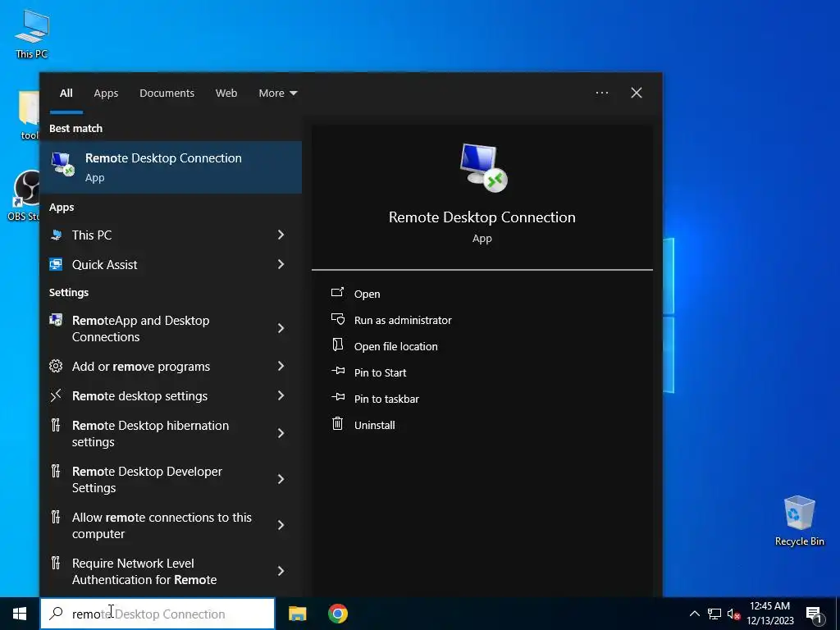Select This PC desktop icon

pos(32,34)
